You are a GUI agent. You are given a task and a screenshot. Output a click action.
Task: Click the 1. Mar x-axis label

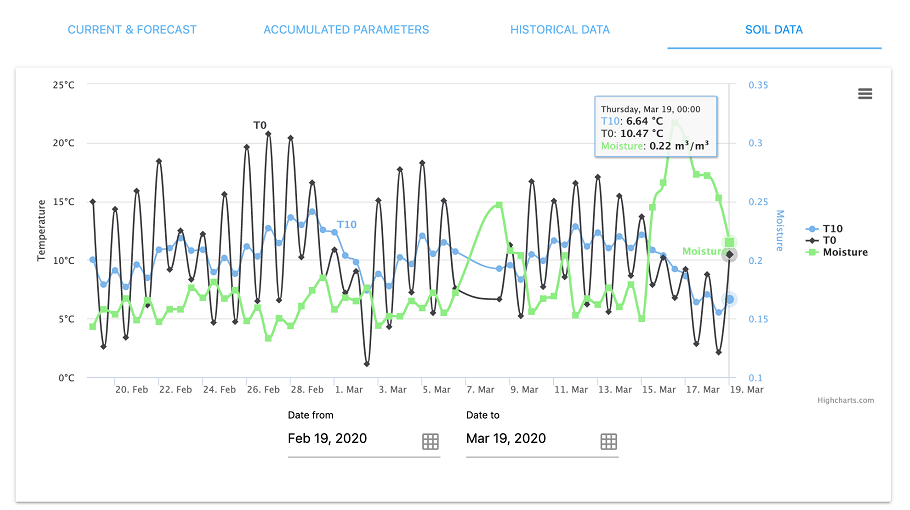tap(349, 390)
